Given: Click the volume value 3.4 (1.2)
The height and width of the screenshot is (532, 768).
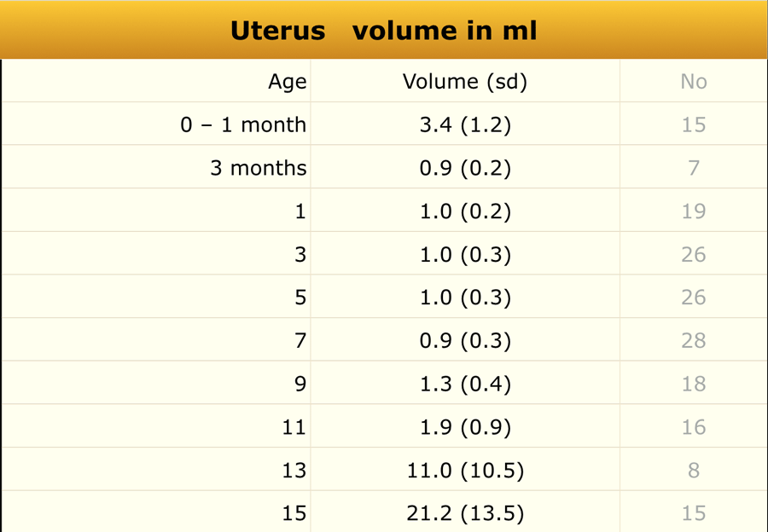Looking at the screenshot, I should click(x=465, y=124).
